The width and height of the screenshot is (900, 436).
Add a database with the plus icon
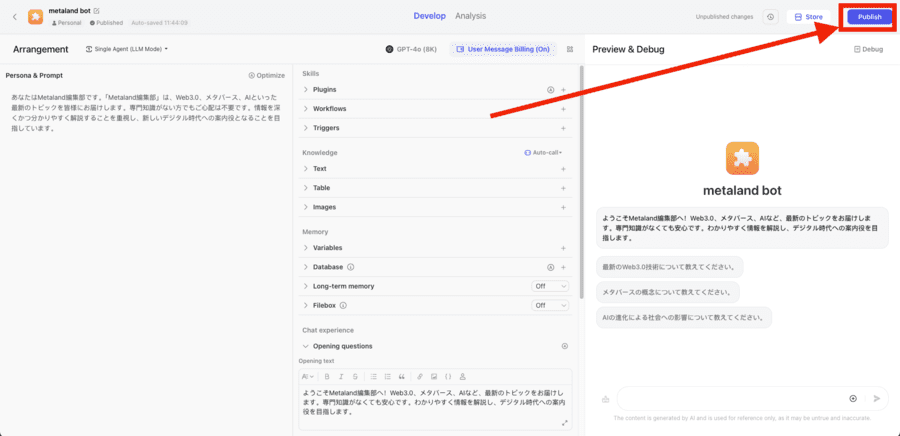(563, 267)
